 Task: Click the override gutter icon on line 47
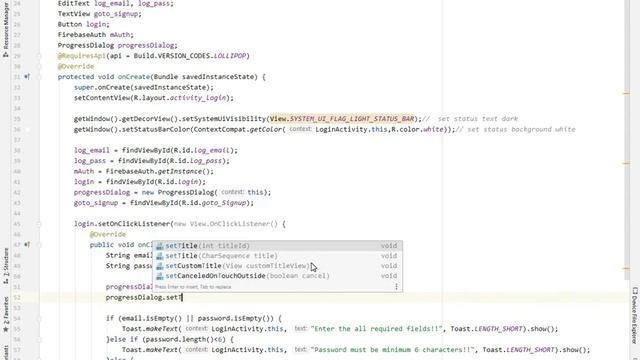pyautogui.click(x=27, y=245)
